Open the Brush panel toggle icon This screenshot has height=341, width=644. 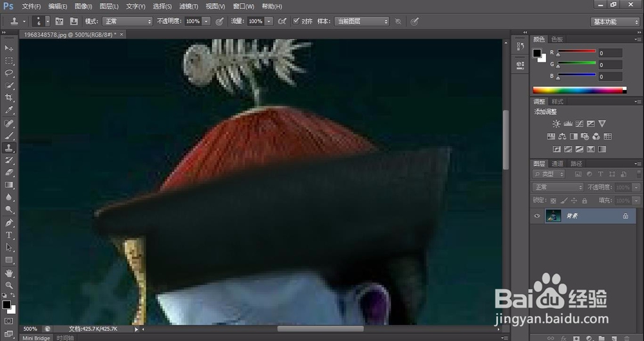[59, 21]
